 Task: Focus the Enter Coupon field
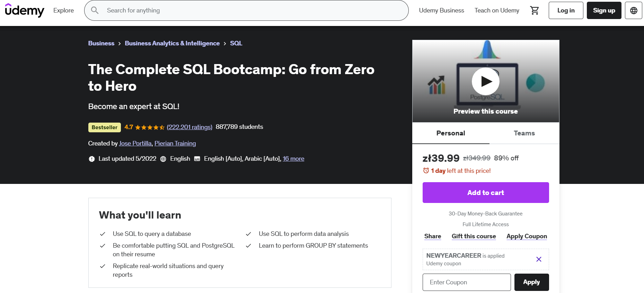[x=467, y=282]
